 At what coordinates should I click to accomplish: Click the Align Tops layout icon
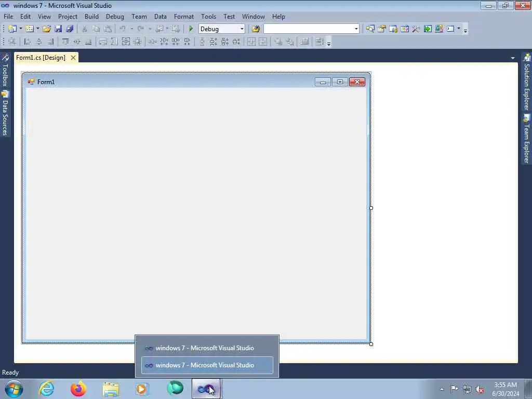pyautogui.click(x=65, y=42)
